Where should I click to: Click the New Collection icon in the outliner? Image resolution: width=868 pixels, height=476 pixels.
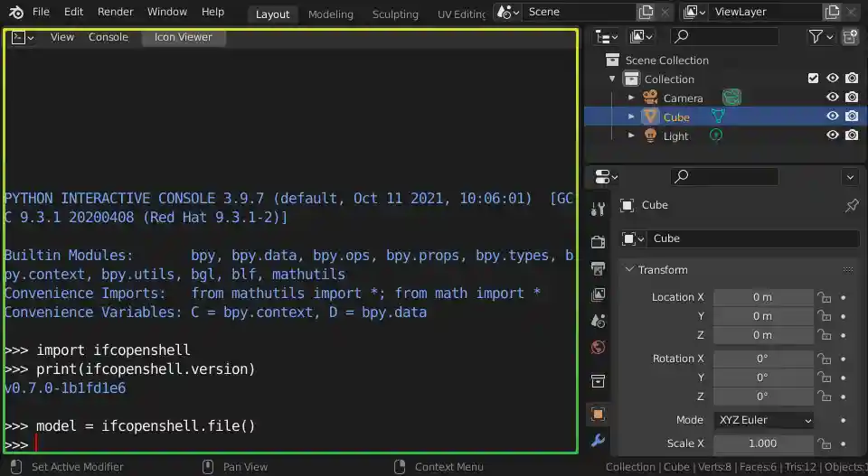(850, 37)
